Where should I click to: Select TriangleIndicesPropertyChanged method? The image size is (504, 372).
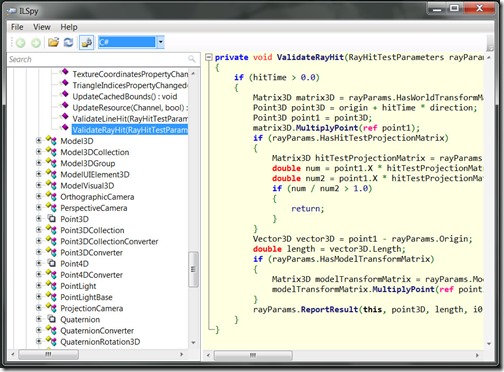130,85
